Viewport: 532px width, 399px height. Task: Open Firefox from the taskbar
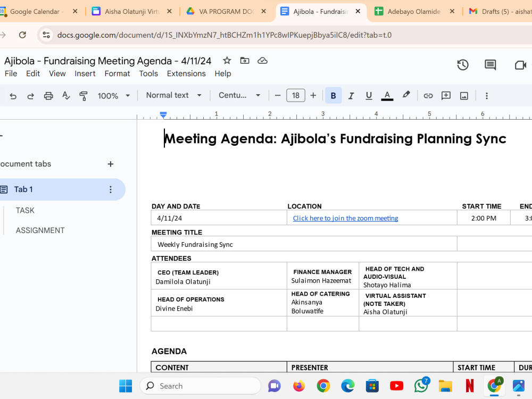[x=299, y=386]
